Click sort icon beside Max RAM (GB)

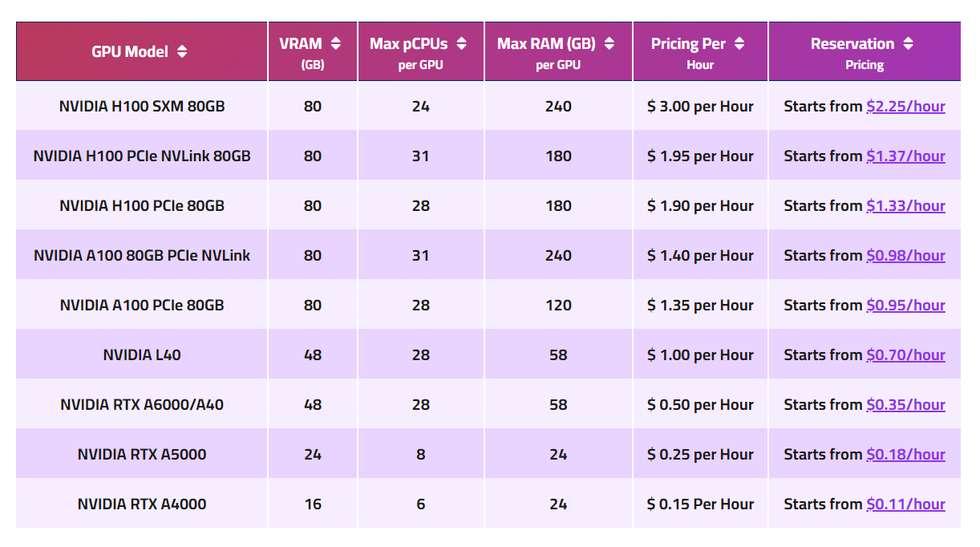click(x=609, y=44)
